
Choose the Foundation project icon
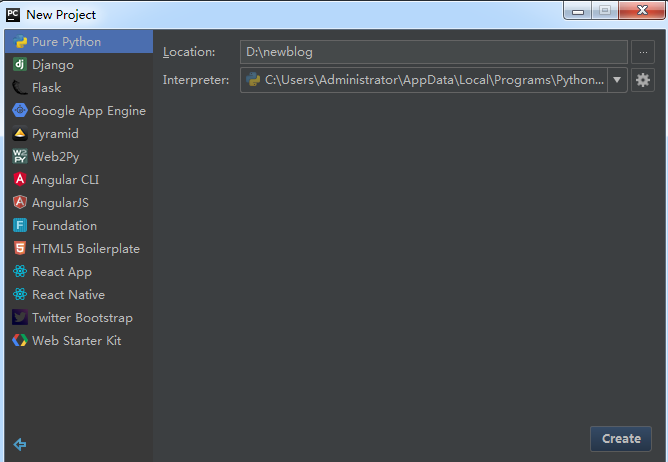(20, 226)
